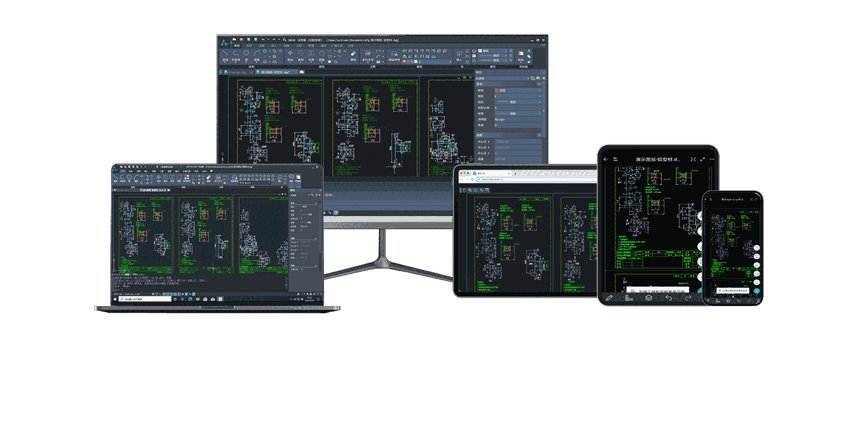Viewport: 868px width, 429px height.
Task: Tap the measure ruler icon on the large tablet
Action: pyautogui.click(x=629, y=298)
